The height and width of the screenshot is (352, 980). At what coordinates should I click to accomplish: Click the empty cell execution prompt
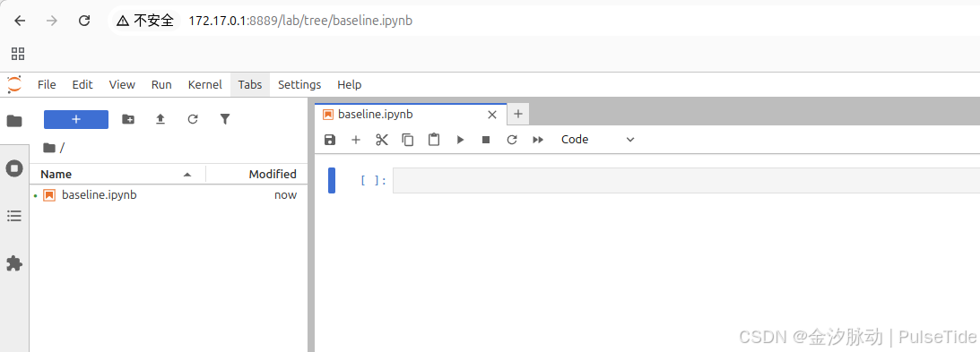[x=374, y=181]
